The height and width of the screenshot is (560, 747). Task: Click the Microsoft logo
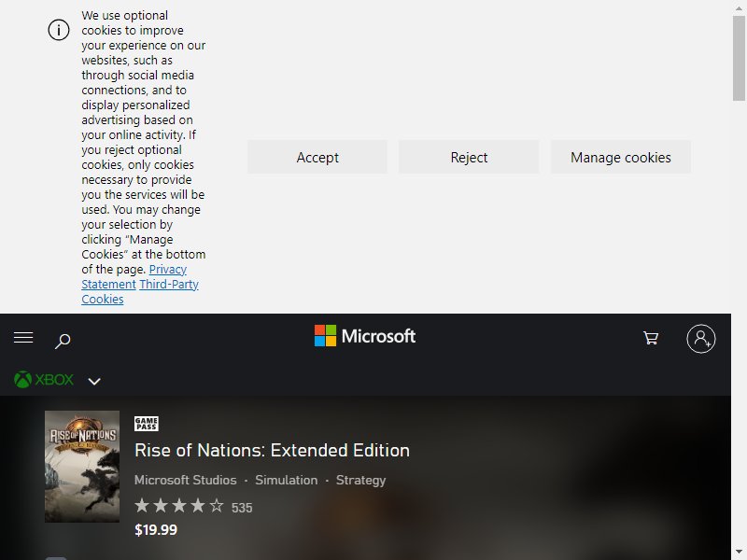click(x=365, y=336)
